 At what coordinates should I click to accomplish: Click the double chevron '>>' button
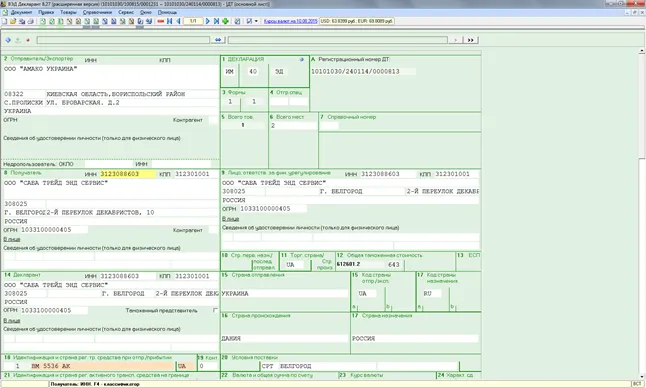click(470, 40)
